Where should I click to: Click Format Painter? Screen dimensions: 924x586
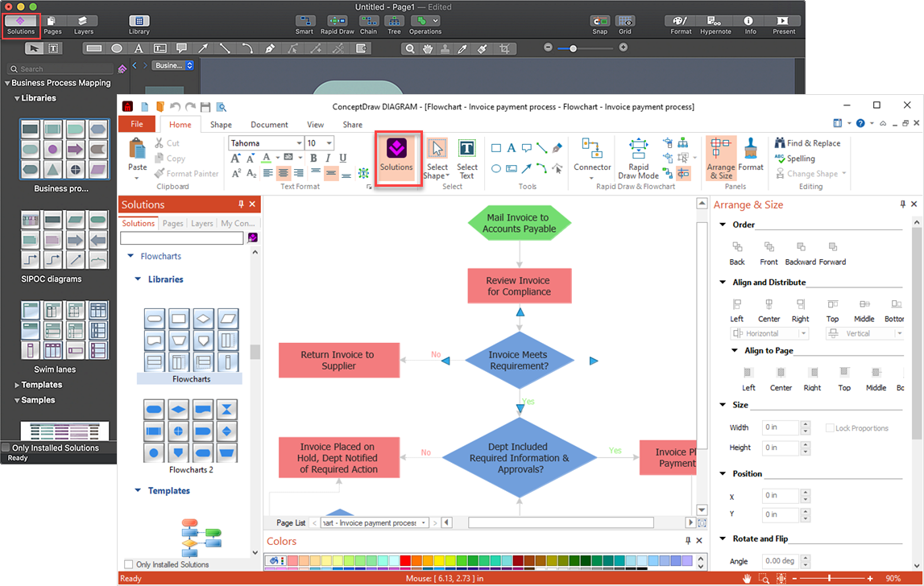[186, 174]
